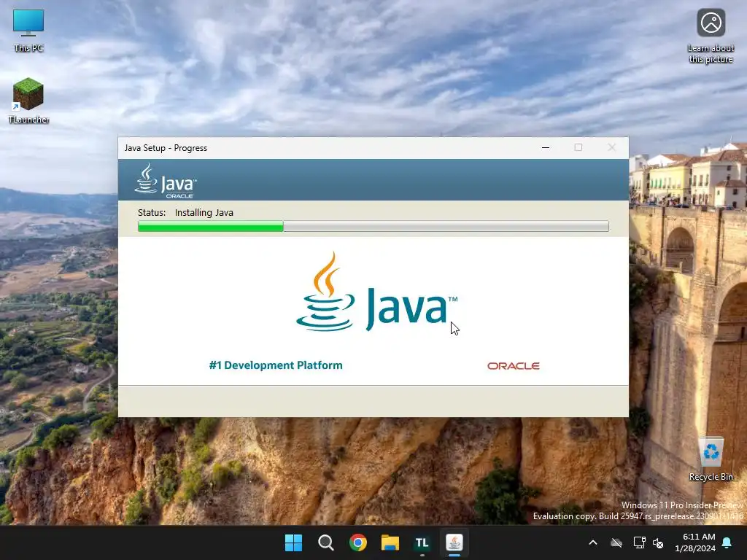Switch to TL app on taskbar
The image size is (747, 560).
[422, 542]
